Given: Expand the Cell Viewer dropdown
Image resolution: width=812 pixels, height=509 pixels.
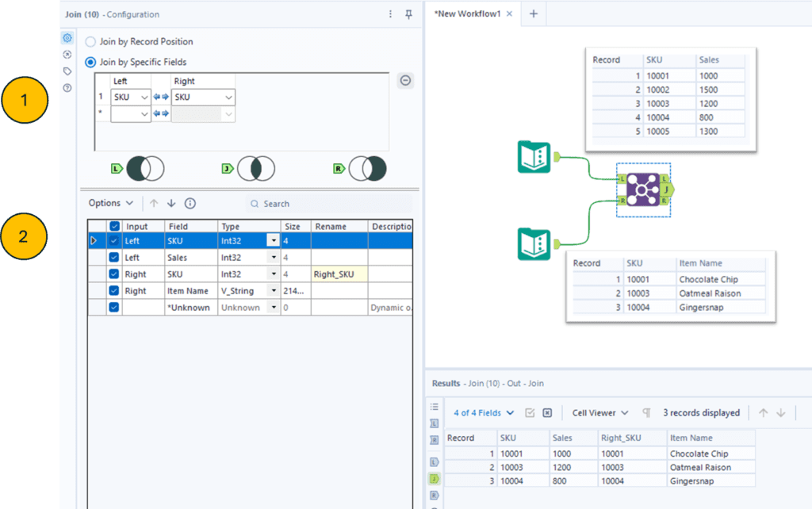Looking at the screenshot, I should click(600, 413).
